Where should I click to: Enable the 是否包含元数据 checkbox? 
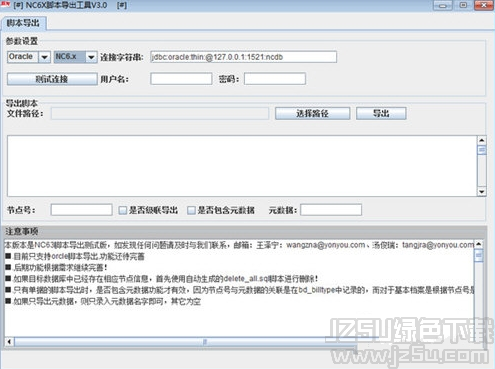pos(191,210)
